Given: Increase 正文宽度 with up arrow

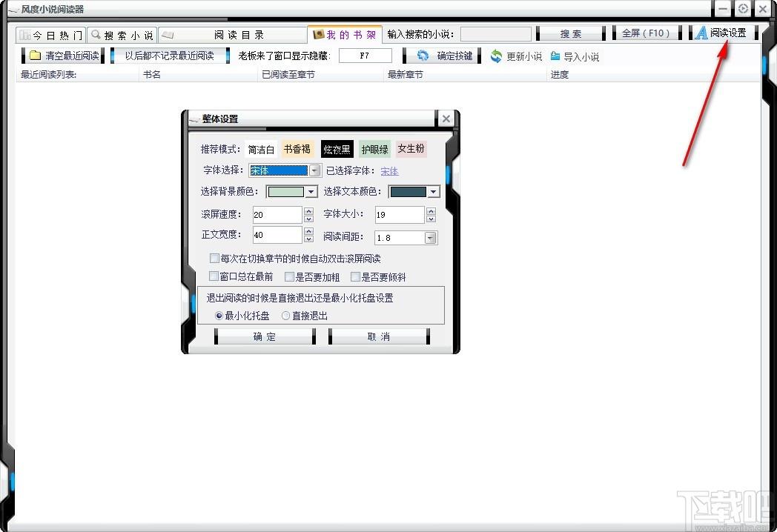Looking at the screenshot, I should [308, 231].
